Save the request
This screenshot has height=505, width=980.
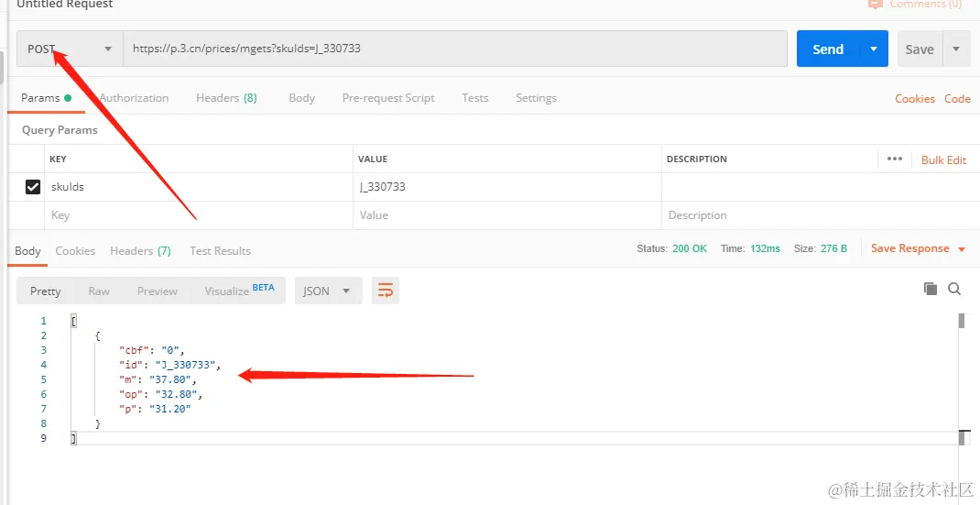coord(920,49)
